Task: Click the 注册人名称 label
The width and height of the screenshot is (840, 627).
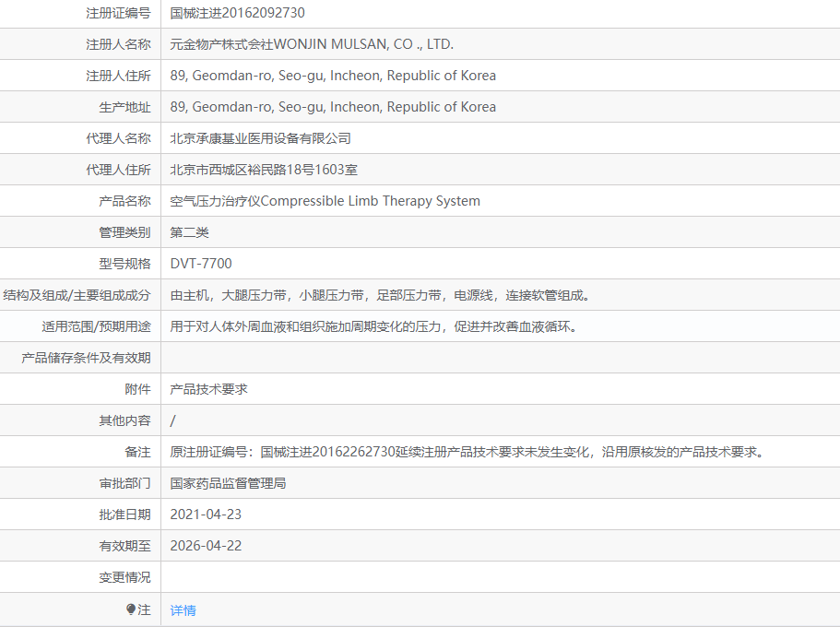Action: (x=118, y=44)
